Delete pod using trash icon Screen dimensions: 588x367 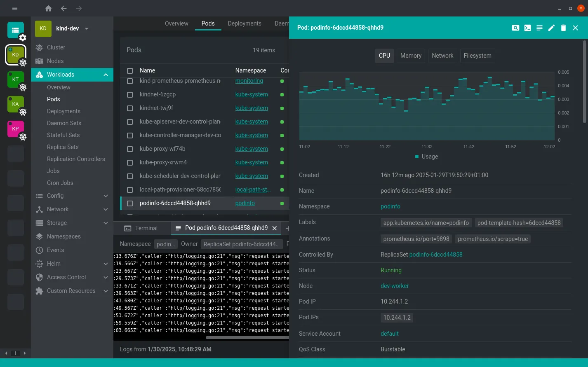pos(563,28)
